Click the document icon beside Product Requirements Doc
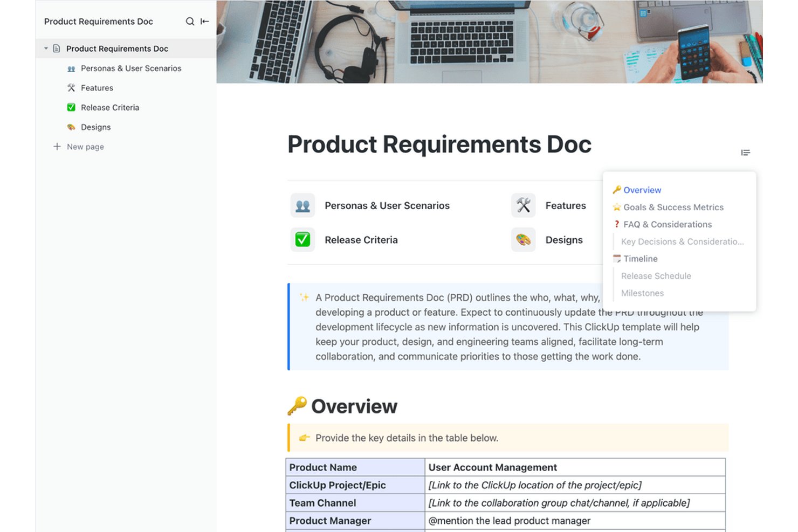This screenshot has height=532, width=798. tap(57, 49)
